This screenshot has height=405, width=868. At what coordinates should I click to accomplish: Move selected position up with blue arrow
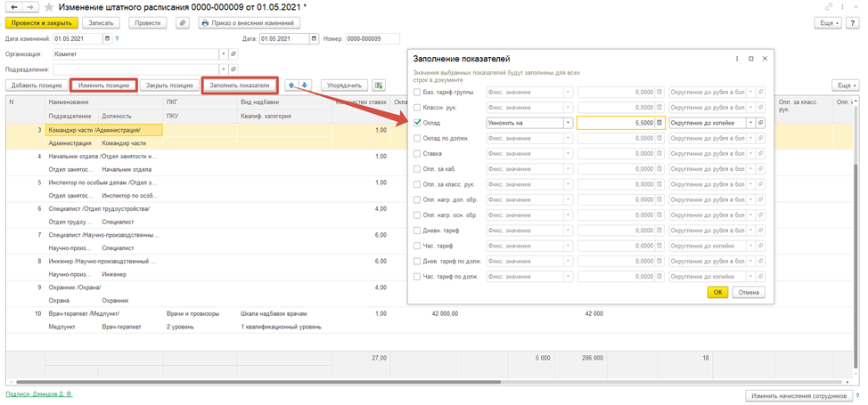click(x=291, y=85)
